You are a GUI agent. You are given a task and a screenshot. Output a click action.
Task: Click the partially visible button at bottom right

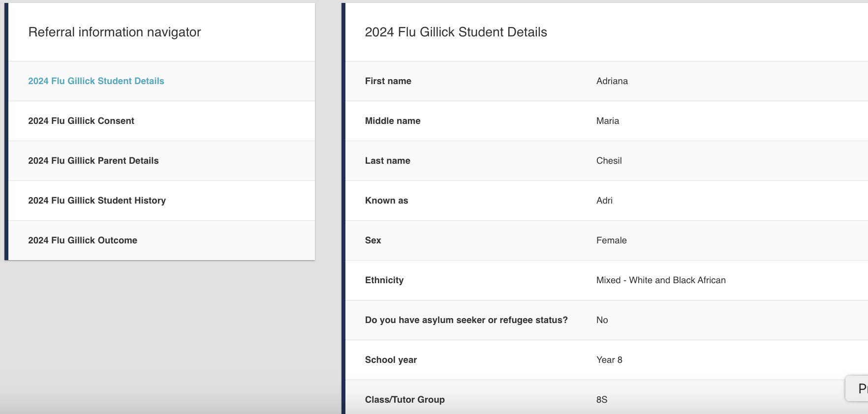coord(858,388)
